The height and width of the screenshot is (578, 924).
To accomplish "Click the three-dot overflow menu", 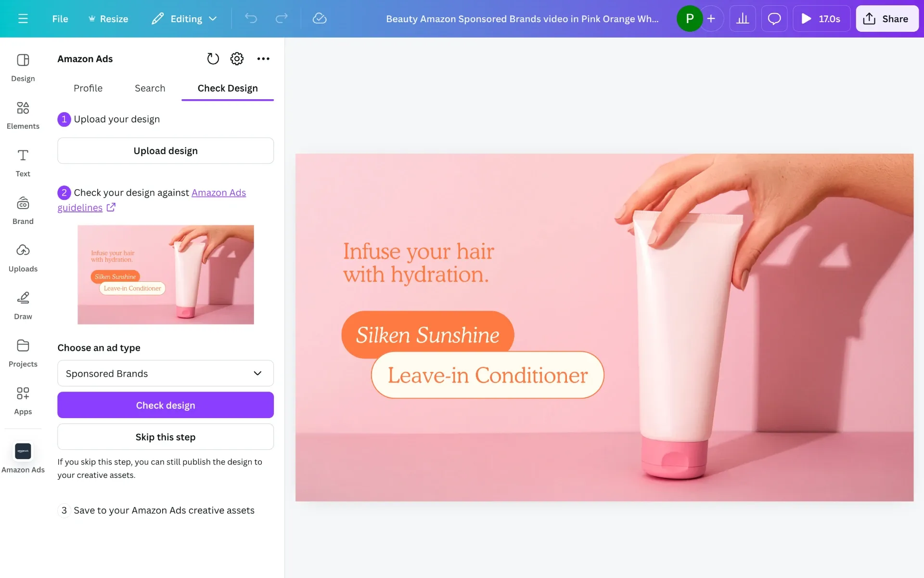I will (x=263, y=59).
